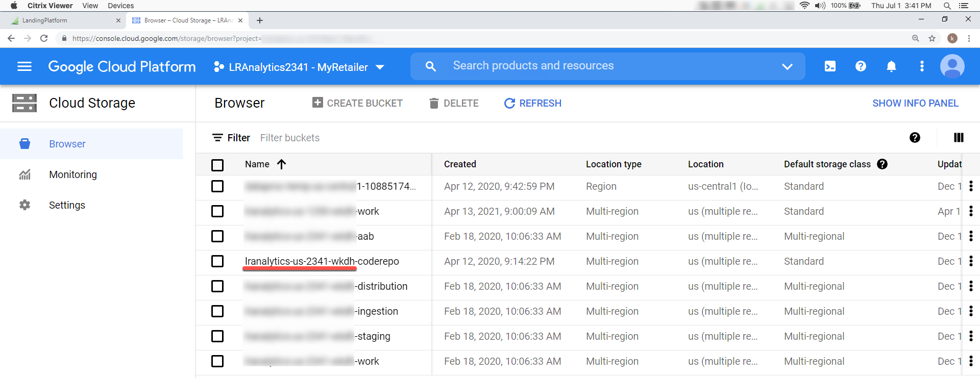Click the help icon beside Default storage class
Viewport: 980px width, 378px height.
[x=882, y=164]
